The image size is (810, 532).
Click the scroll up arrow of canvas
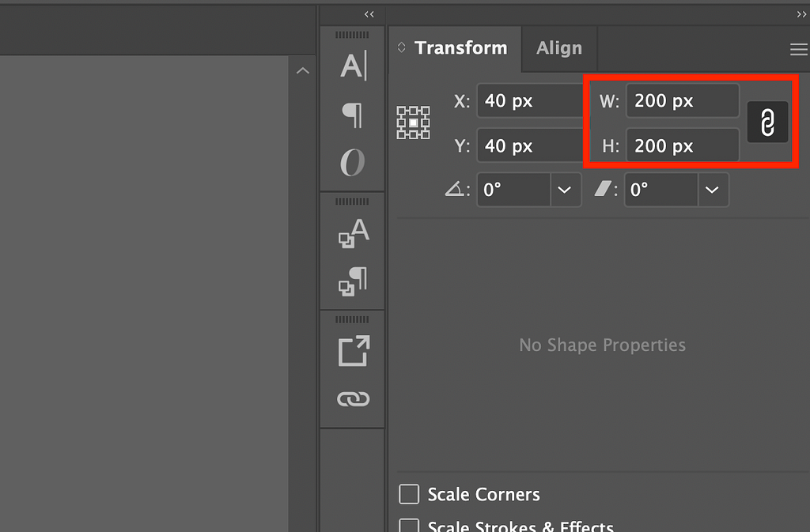[303, 70]
